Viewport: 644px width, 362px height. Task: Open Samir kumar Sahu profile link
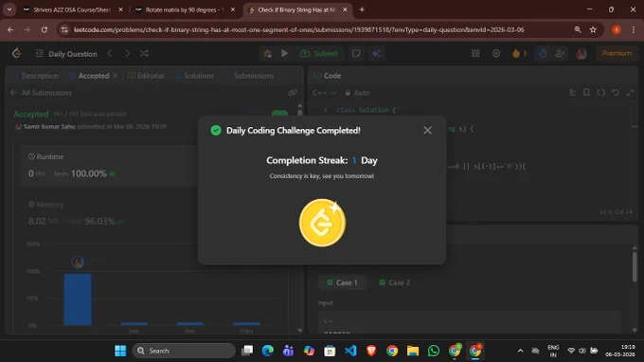[49, 127]
